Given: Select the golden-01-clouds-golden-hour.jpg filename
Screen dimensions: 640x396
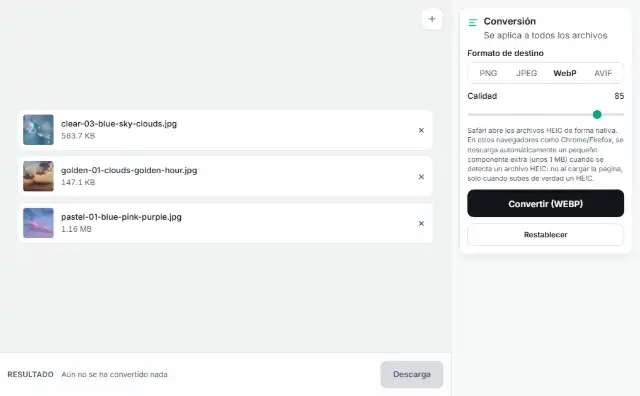Looking at the screenshot, I should [x=129, y=170].
